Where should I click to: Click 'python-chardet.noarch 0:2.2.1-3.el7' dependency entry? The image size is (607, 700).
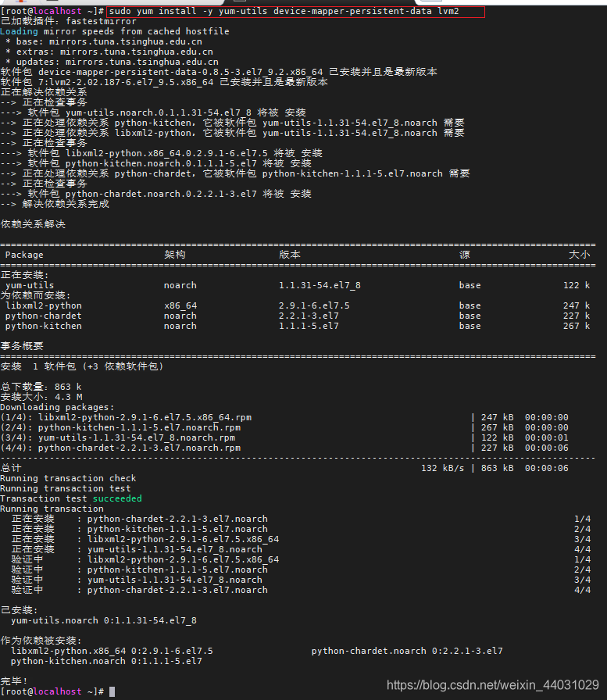tap(407, 652)
